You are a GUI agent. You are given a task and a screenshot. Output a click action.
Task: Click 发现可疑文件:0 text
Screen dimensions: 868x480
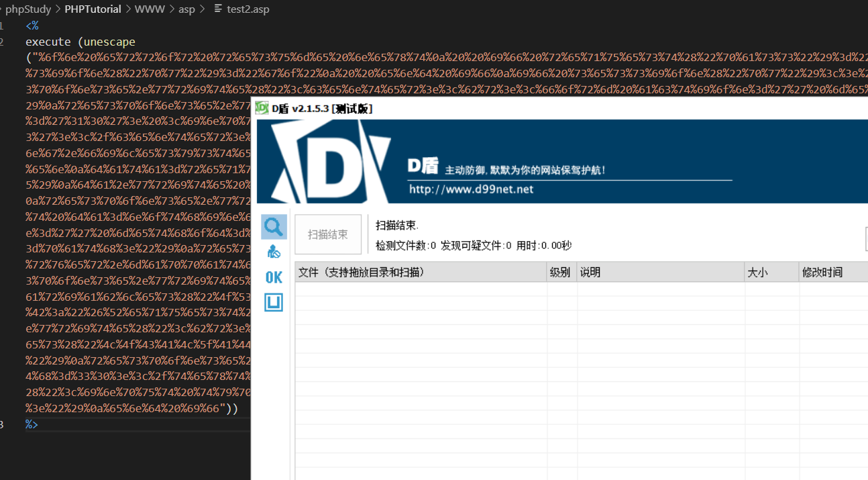point(476,246)
